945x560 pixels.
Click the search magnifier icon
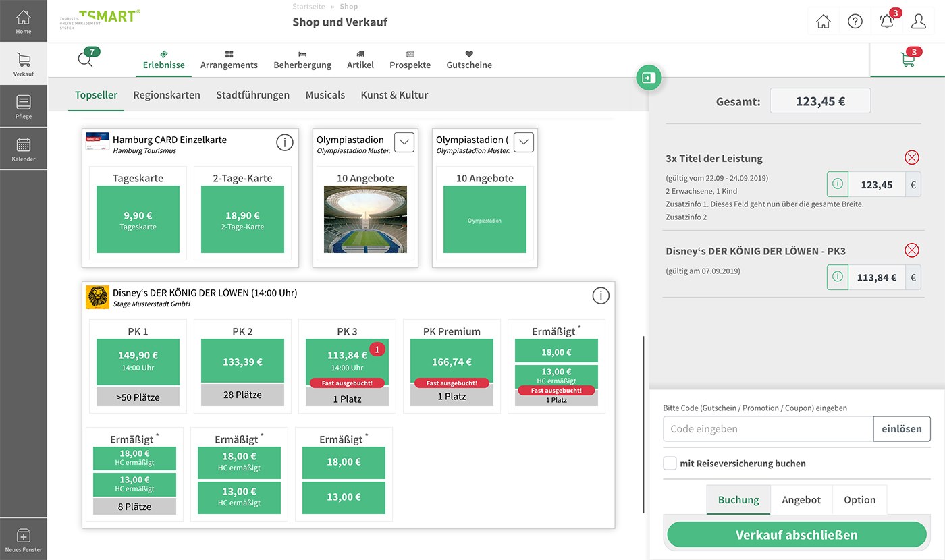85,59
